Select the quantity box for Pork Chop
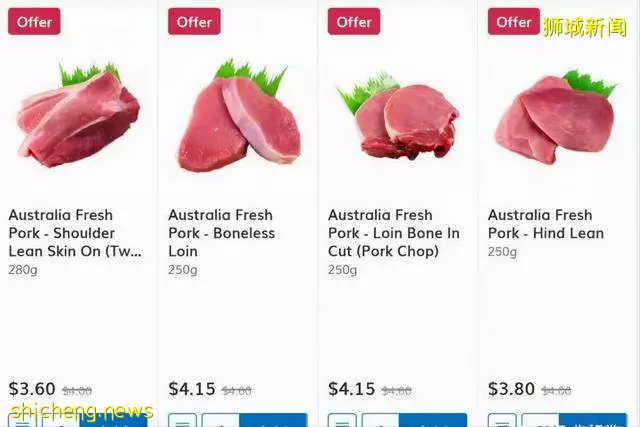The image size is (640, 427). point(380,420)
